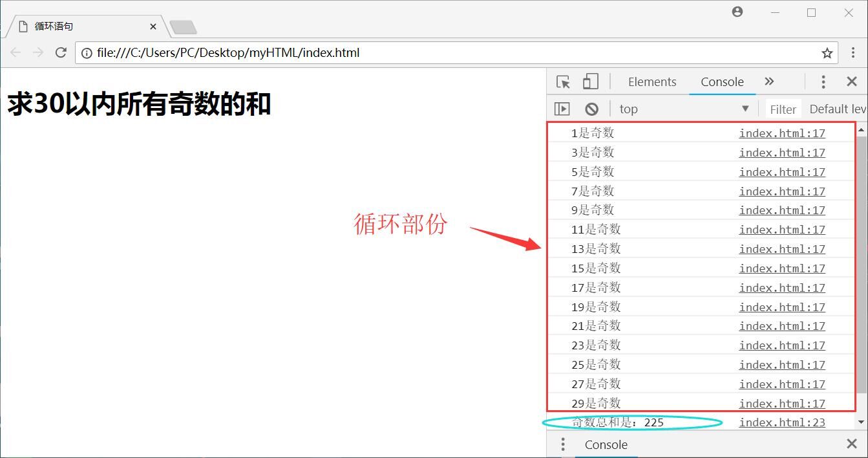The height and width of the screenshot is (458, 868).
Task: Switch to the Console tab
Action: pos(722,82)
